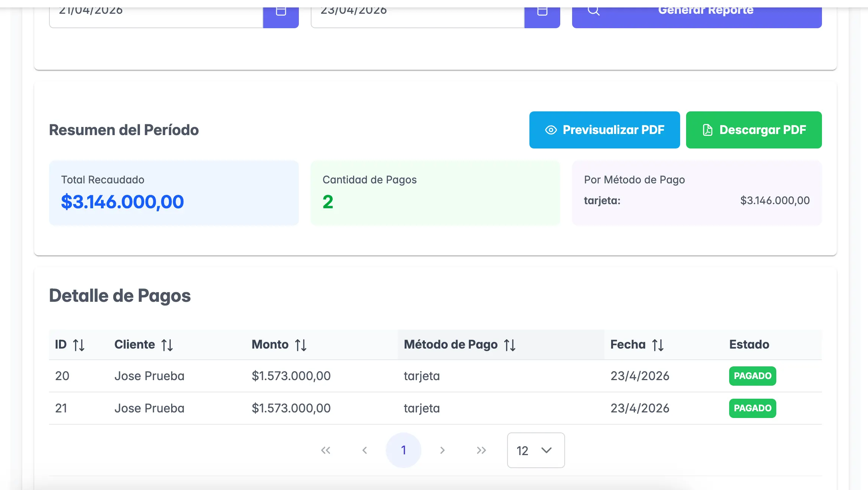Download report with Descargar PDF
This screenshot has height=490, width=868.
click(x=754, y=130)
